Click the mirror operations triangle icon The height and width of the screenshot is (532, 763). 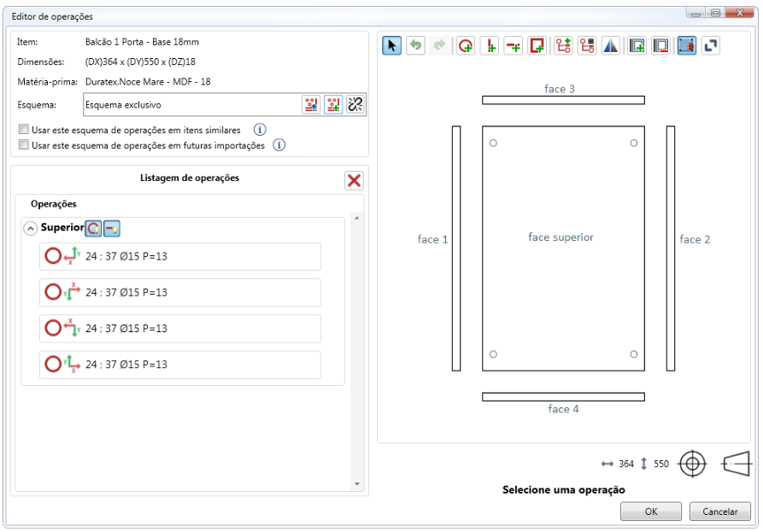coord(610,46)
